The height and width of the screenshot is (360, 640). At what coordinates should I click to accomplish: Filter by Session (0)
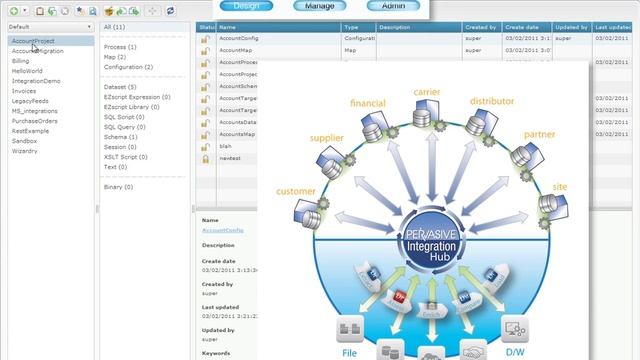tap(120, 147)
